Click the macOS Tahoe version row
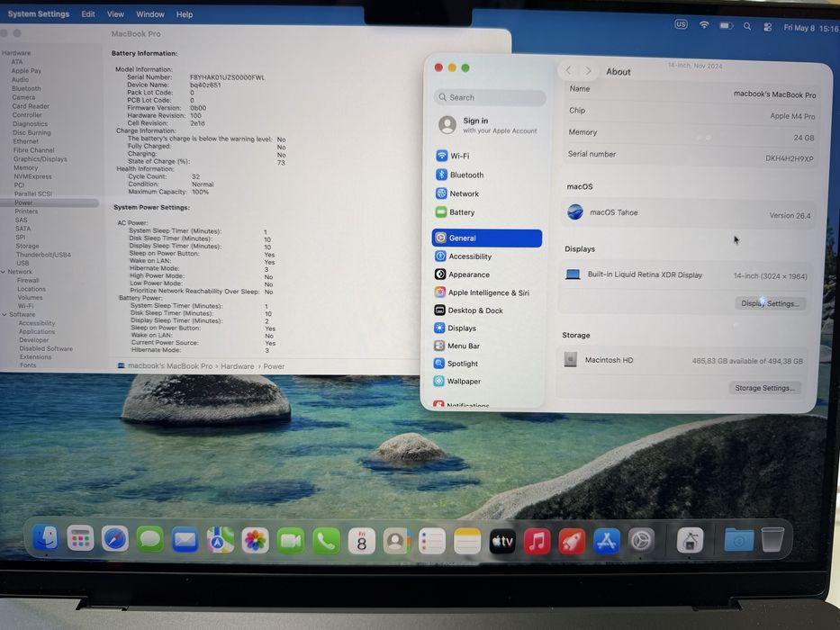This screenshot has width=840, height=630. click(x=689, y=214)
